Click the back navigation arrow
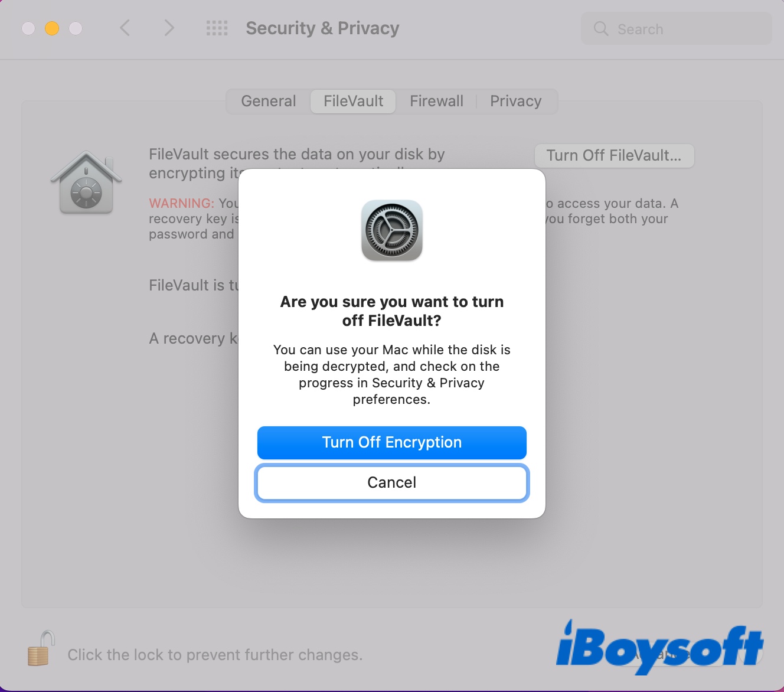The height and width of the screenshot is (692, 784). [x=125, y=28]
